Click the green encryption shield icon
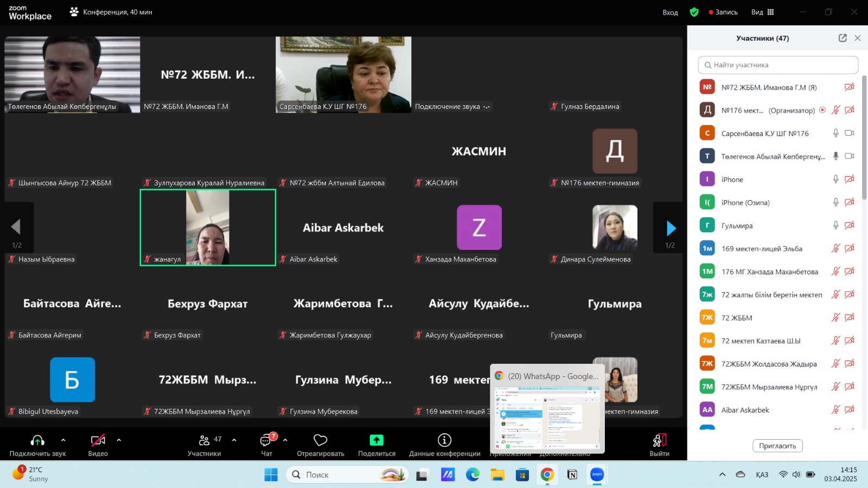 pyautogui.click(x=694, y=12)
